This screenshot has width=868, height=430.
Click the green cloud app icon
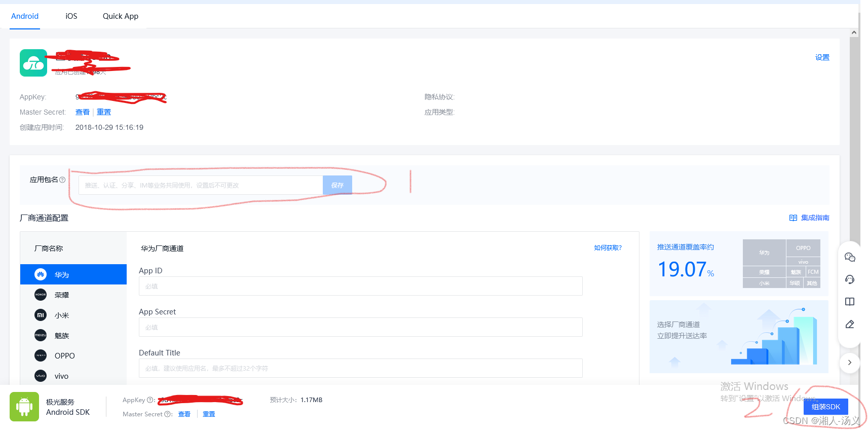tap(33, 63)
